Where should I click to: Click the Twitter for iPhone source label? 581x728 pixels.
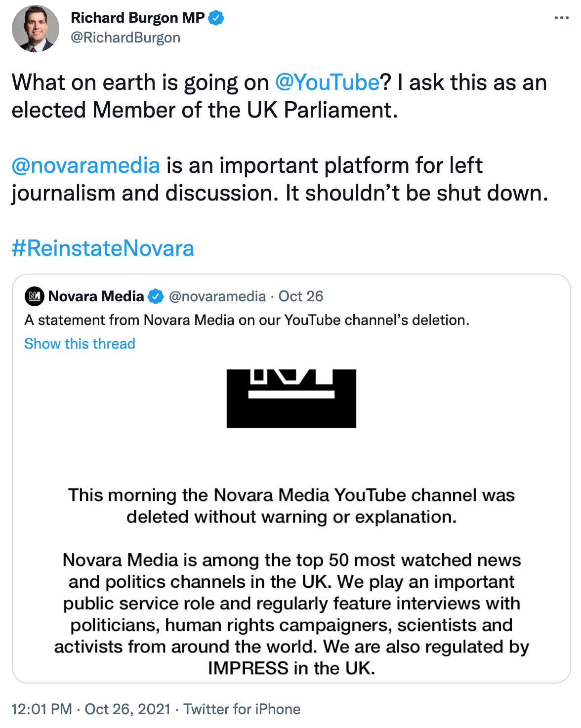(242, 709)
